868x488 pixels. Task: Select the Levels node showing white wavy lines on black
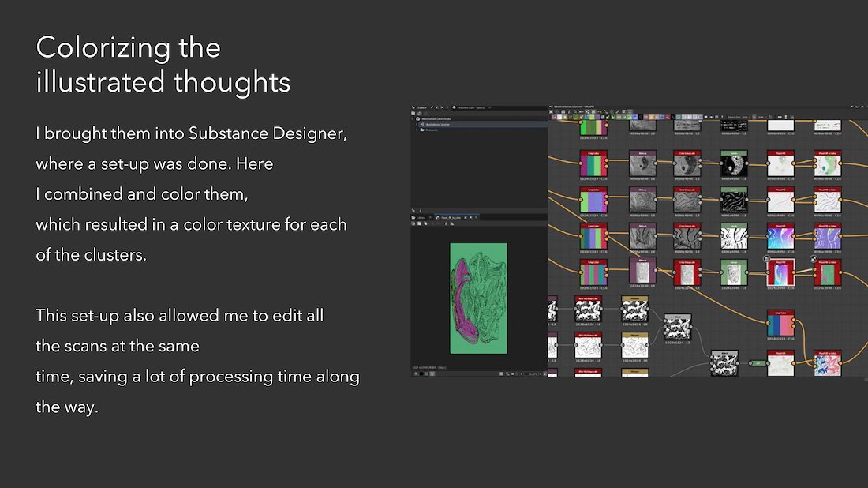tap(734, 201)
